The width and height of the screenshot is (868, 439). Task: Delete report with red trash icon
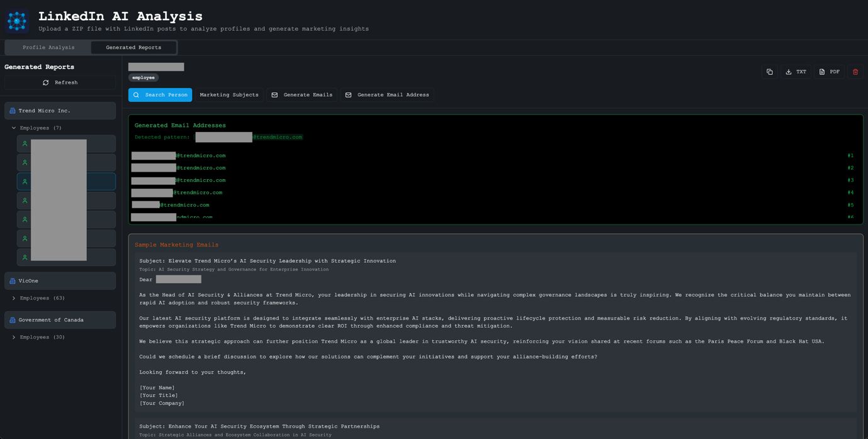855,72
